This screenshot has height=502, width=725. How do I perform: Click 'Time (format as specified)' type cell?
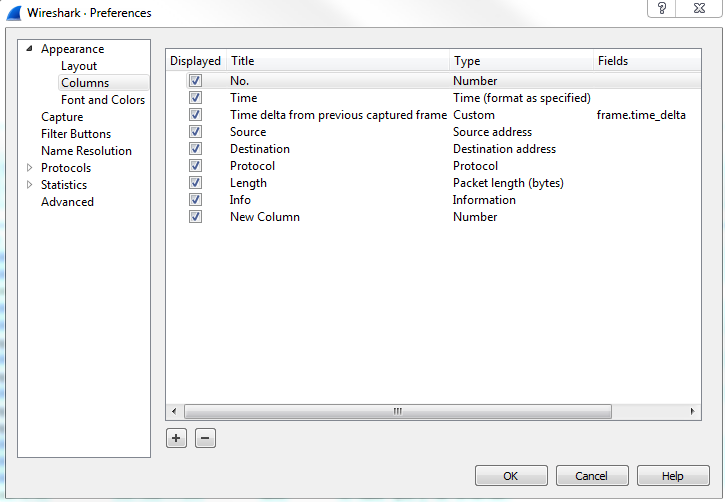(522, 98)
